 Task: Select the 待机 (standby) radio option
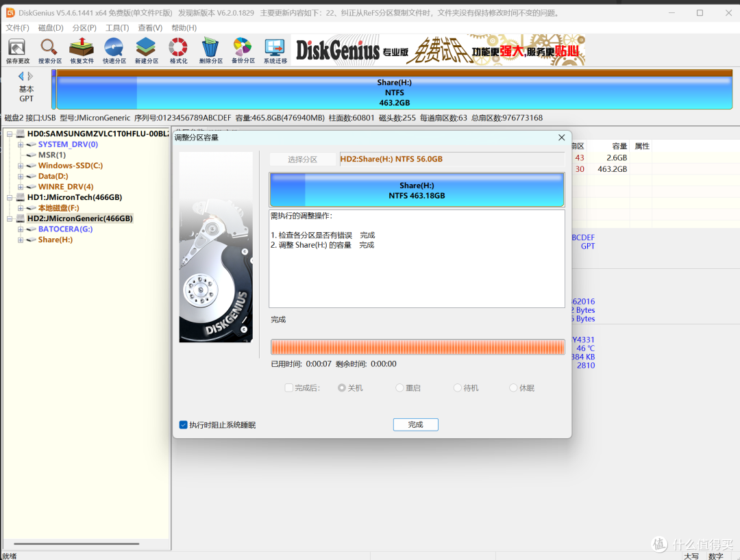(x=457, y=388)
